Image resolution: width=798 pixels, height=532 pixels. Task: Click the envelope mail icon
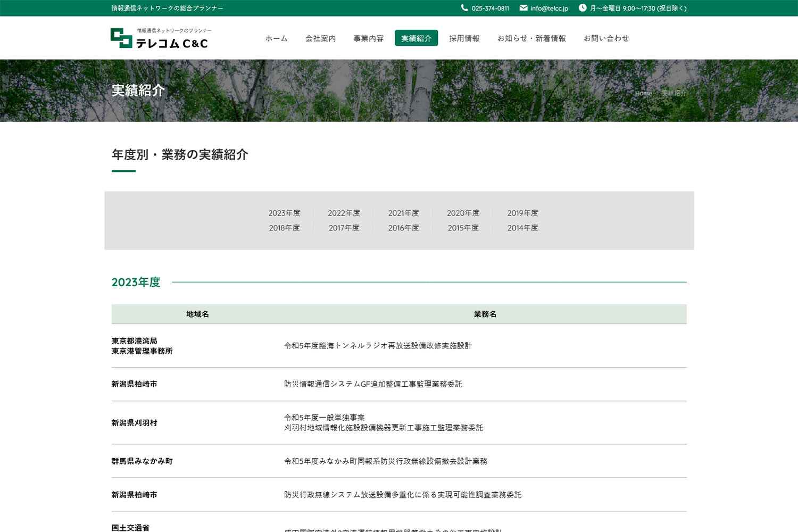point(523,8)
